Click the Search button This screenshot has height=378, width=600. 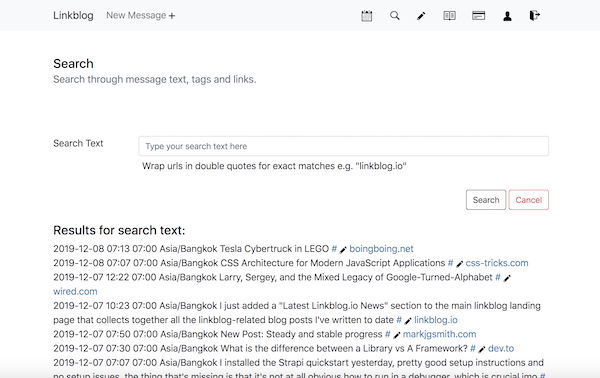486,200
